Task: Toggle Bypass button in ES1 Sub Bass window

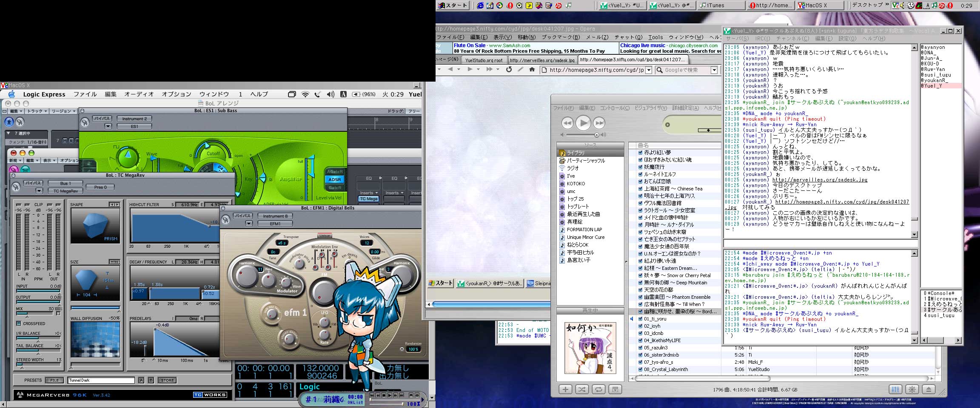Action: coord(102,119)
